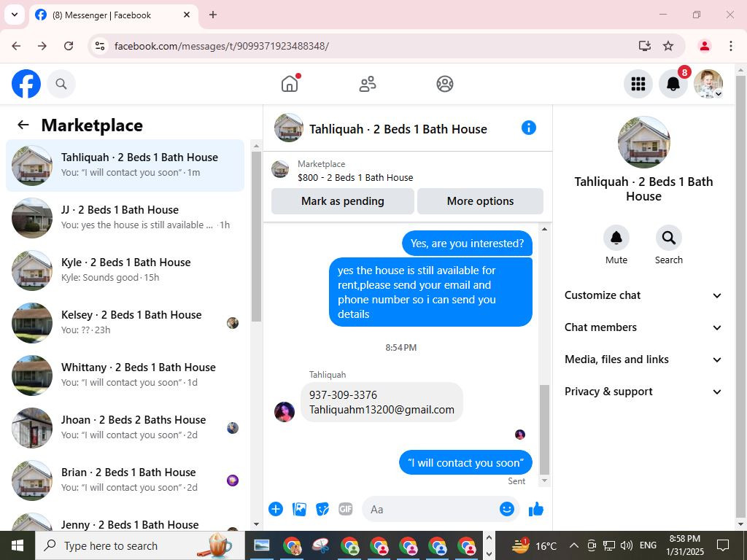The width and height of the screenshot is (747, 560).
Task: Open the Facebook menu grid icon
Action: (638, 84)
